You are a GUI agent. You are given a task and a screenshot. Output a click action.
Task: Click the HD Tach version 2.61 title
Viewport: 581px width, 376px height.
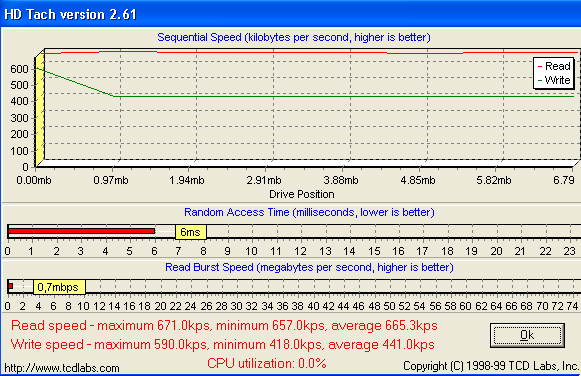(70, 14)
